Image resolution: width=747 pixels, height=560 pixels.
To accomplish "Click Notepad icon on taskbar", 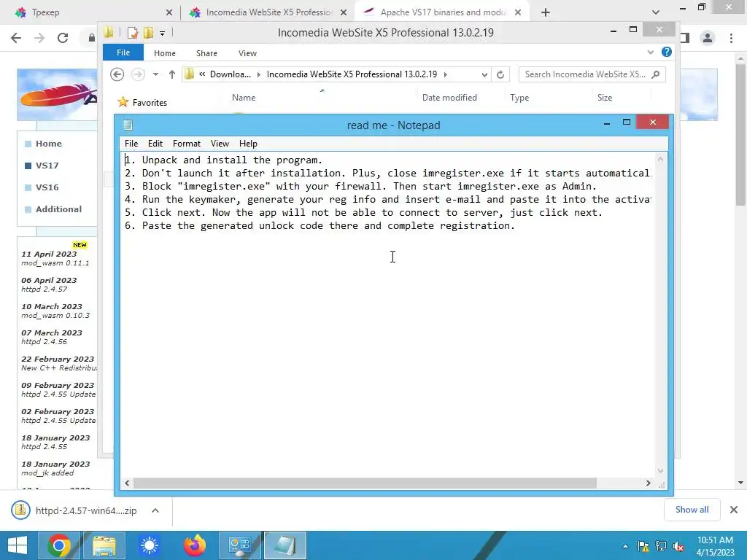I will point(285,545).
